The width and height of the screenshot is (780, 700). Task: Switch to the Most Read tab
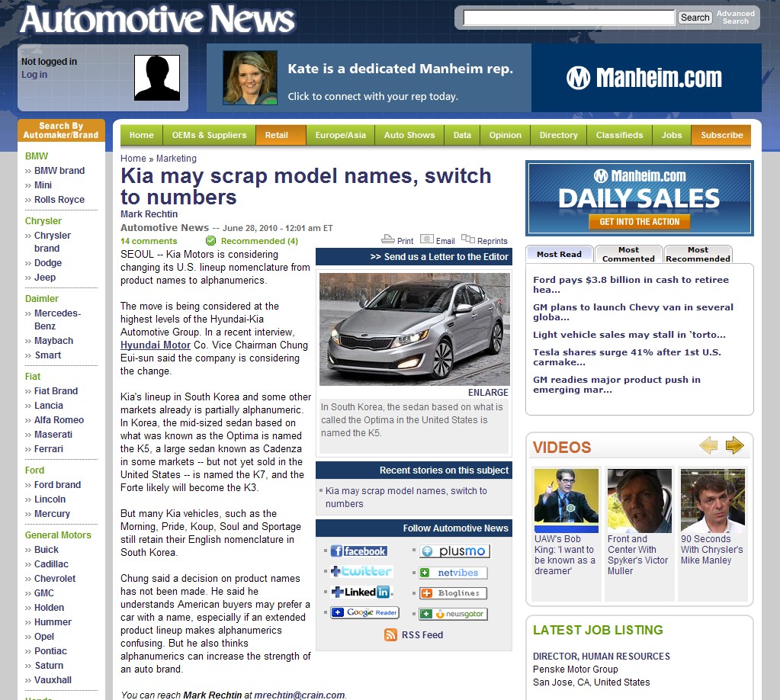coord(559,254)
